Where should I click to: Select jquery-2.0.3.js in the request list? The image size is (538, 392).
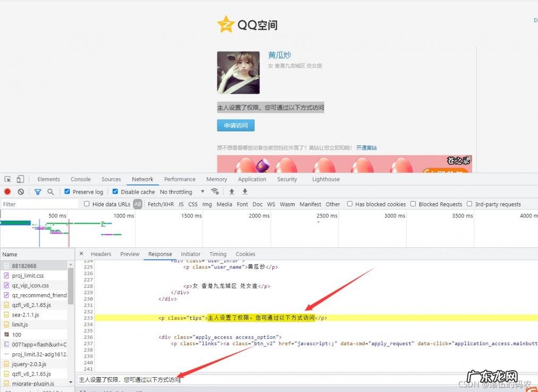(29, 364)
